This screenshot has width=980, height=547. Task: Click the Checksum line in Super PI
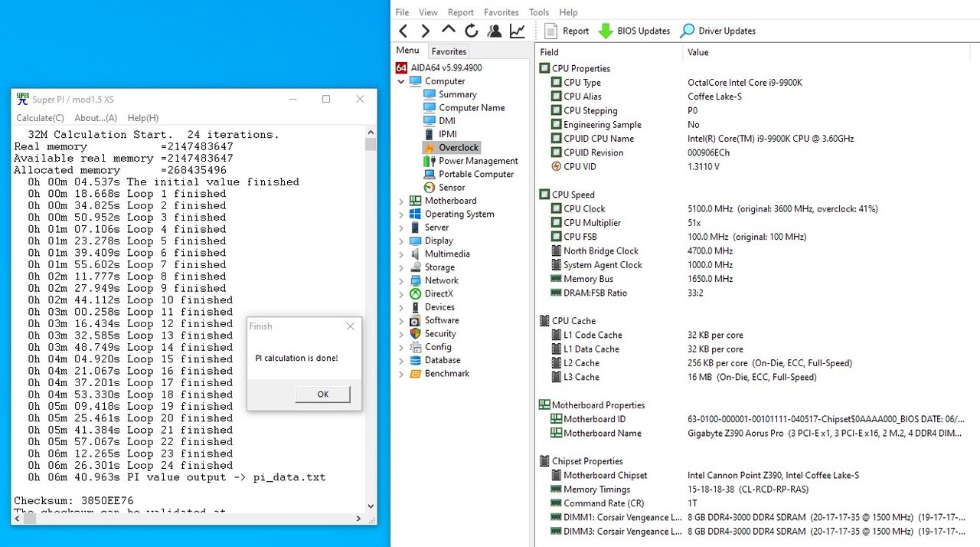click(73, 501)
